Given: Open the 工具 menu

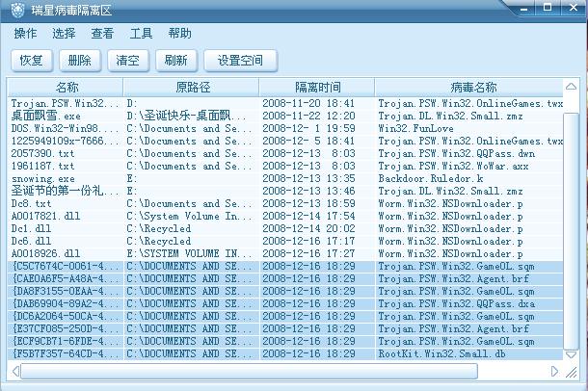Looking at the screenshot, I should [x=141, y=34].
